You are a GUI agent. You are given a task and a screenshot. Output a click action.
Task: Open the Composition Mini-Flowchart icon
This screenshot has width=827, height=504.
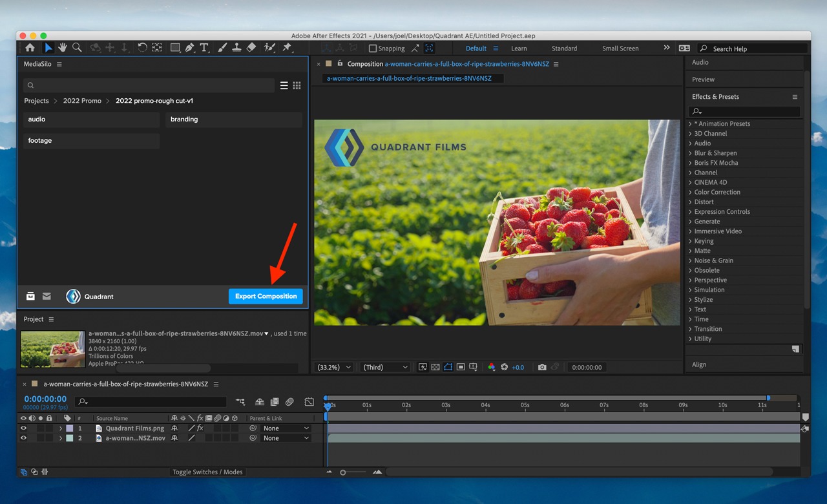pyautogui.click(x=240, y=402)
